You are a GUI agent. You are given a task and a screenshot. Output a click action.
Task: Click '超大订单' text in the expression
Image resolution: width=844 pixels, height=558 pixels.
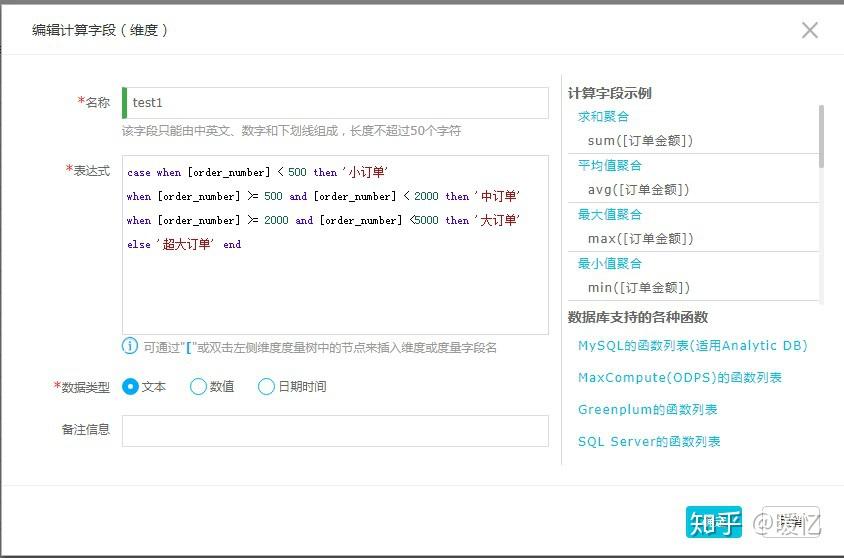pos(186,244)
